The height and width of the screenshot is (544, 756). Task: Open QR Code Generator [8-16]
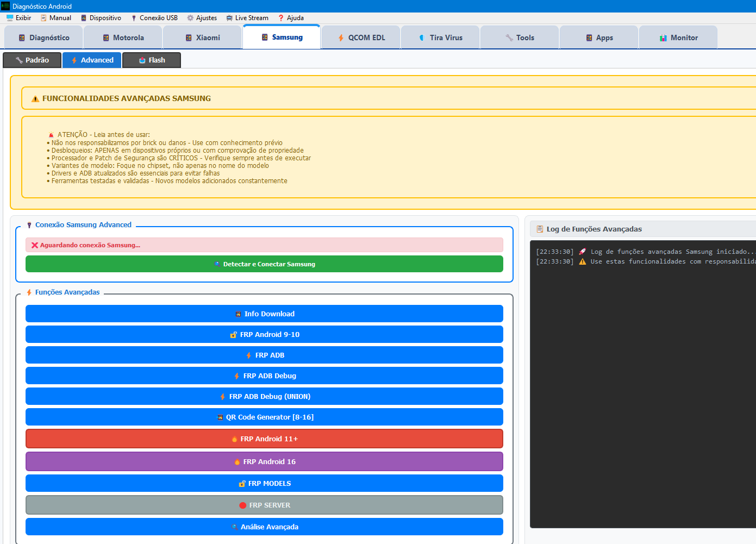tap(264, 417)
